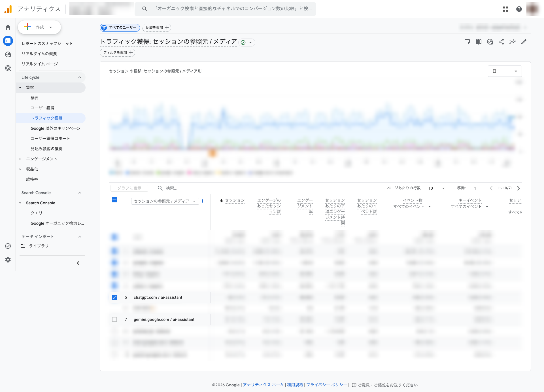Viewport: 544px width, 392px height.
Task: Open the 維持率 report
Action: (x=32, y=179)
